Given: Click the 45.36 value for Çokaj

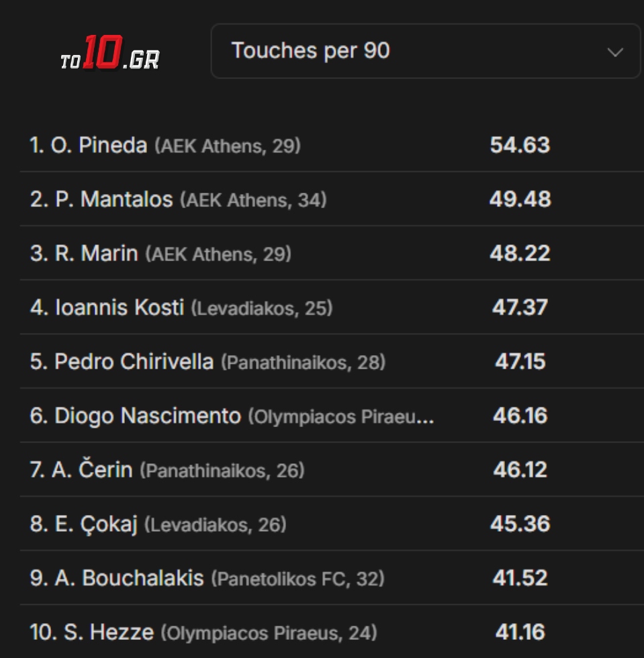Looking at the screenshot, I should pyautogui.click(x=520, y=524).
